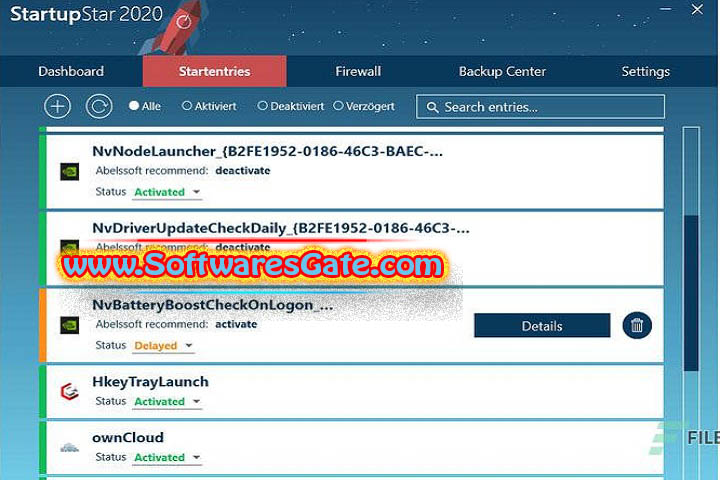Select the Deaktiviert radio filter
This screenshot has width=720, height=480.
[x=291, y=106]
